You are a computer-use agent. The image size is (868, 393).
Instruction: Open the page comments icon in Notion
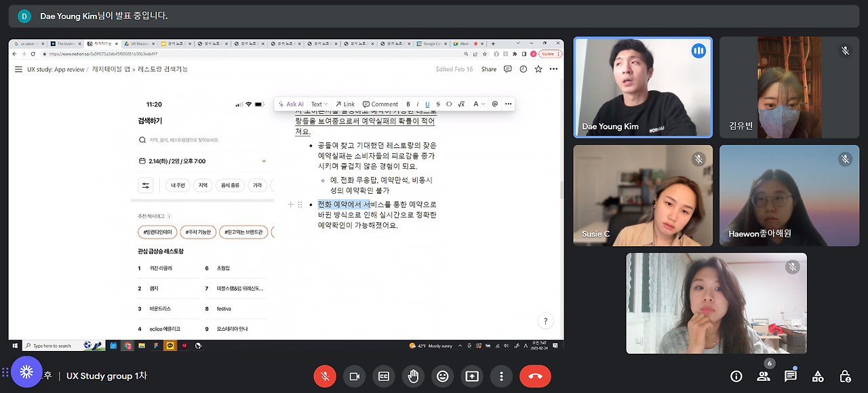pos(508,69)
